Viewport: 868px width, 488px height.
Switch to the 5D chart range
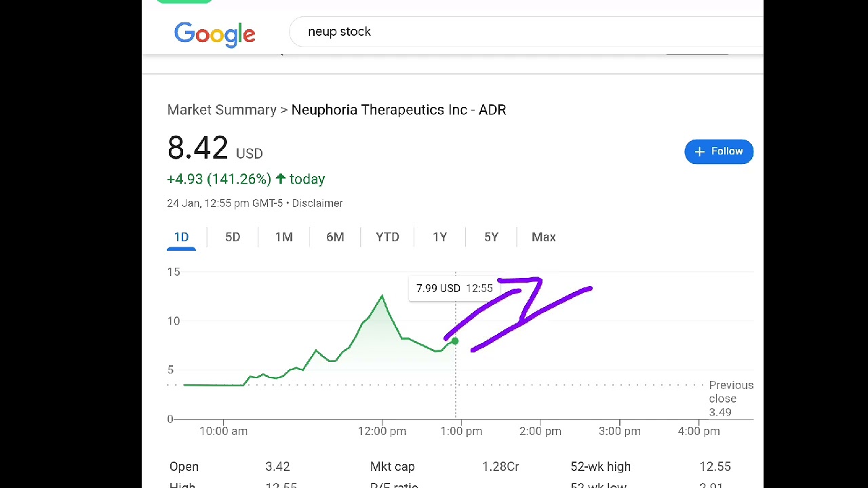pos(233,237)
